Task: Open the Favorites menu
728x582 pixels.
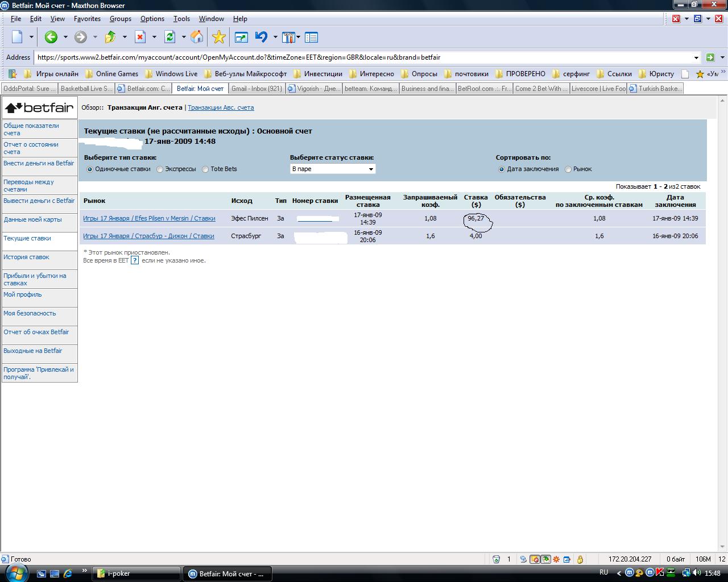Action: point(87,19)
